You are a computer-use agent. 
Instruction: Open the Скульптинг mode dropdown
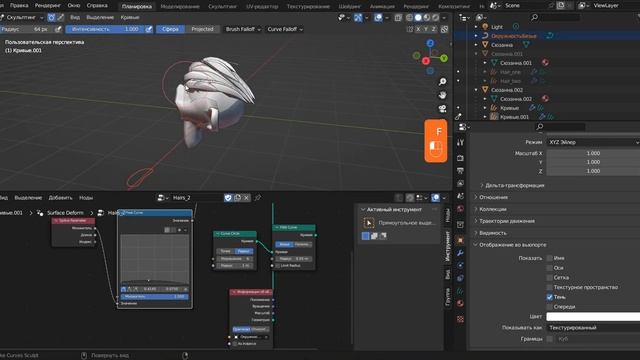point(22,18)
